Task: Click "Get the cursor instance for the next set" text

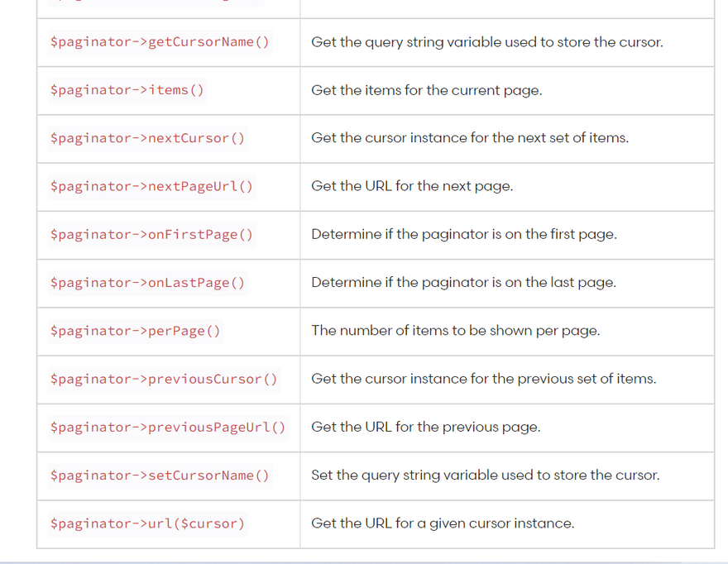Action: click(469, 138)
